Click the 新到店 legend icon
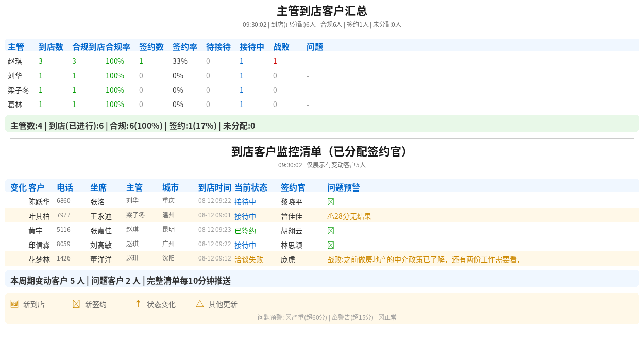The width and height of the screenshot is (644, 346). point(14,304)
